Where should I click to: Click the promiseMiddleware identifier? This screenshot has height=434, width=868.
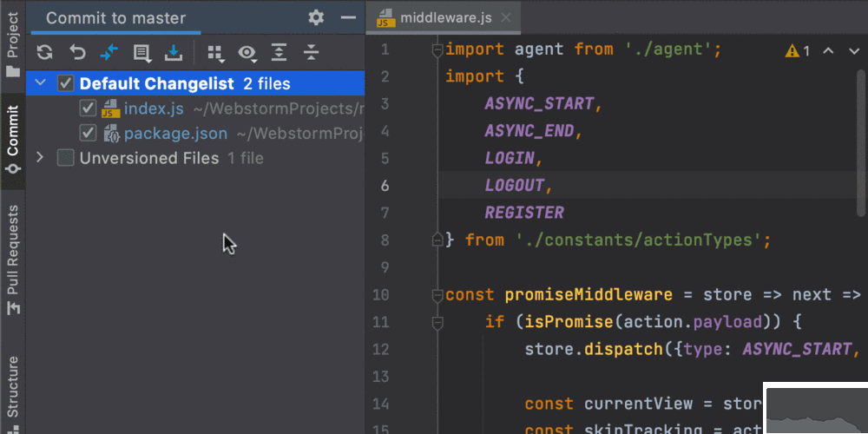click(x=589, y=294)
